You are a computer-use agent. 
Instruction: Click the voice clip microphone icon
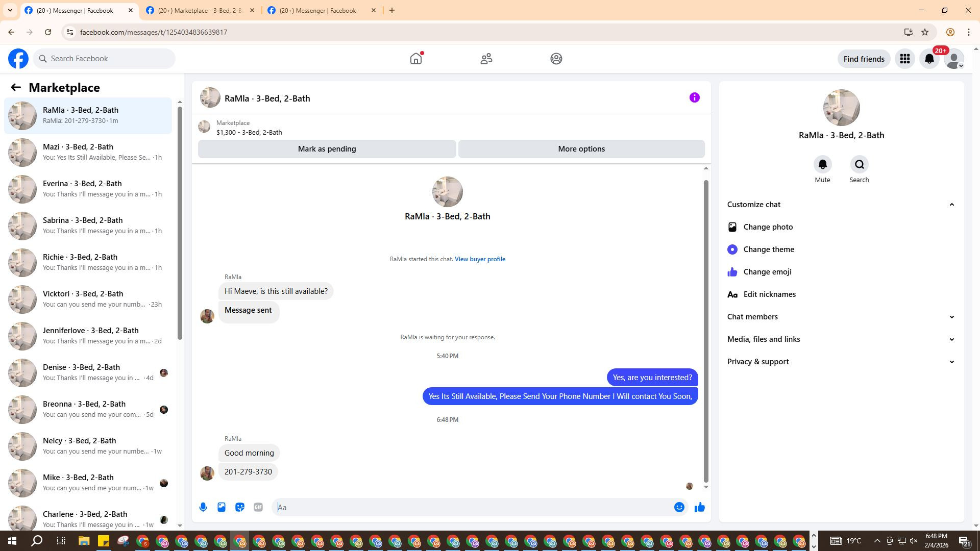(203, 507)
